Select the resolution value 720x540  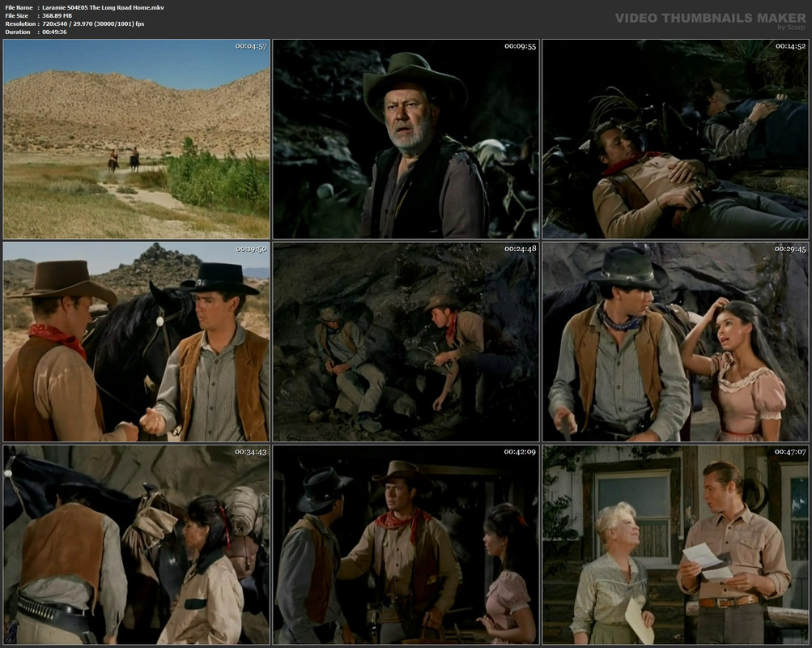click(56, 23)
